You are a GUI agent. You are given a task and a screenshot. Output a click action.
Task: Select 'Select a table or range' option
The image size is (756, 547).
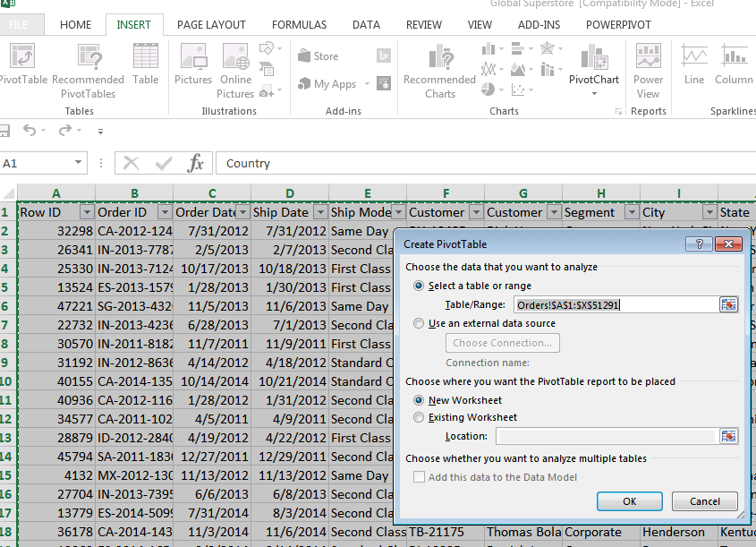tap(419, 286)
